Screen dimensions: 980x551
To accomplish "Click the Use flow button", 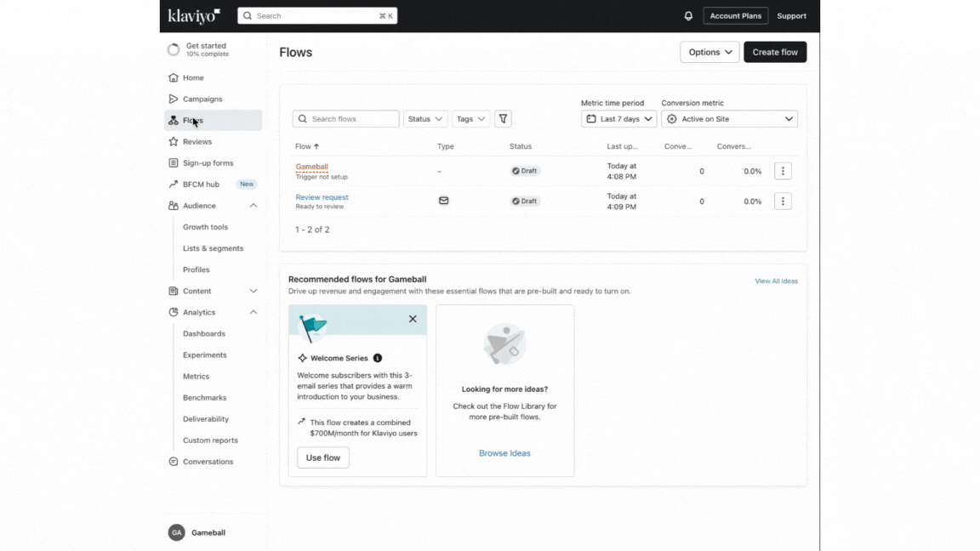I will pyautogui.click(x=323, y=457).
